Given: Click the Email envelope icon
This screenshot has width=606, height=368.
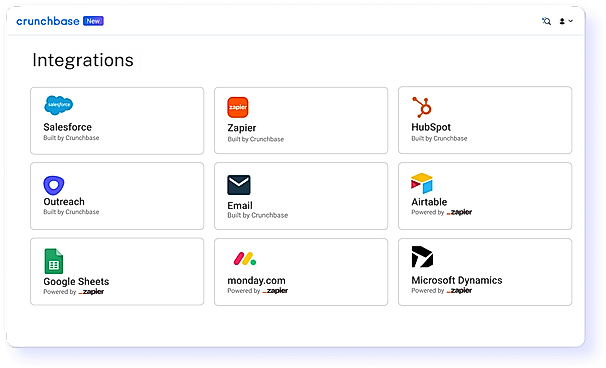Looking at the screenshot, I should click(x=239, y=185).
